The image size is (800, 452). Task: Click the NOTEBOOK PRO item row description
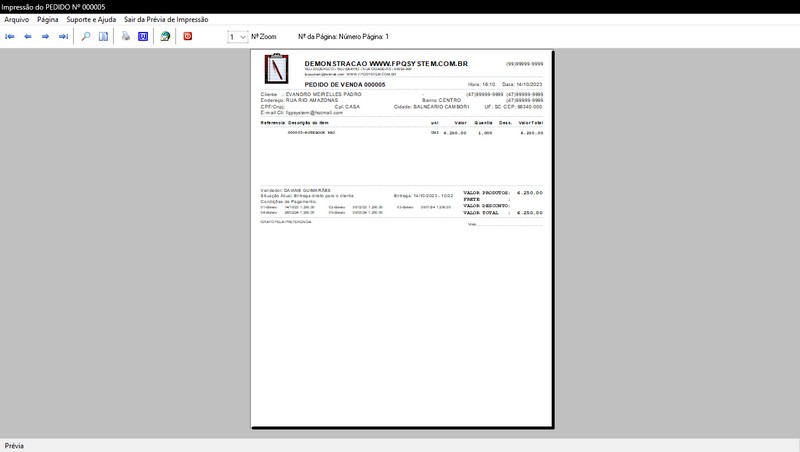[311, 133]
